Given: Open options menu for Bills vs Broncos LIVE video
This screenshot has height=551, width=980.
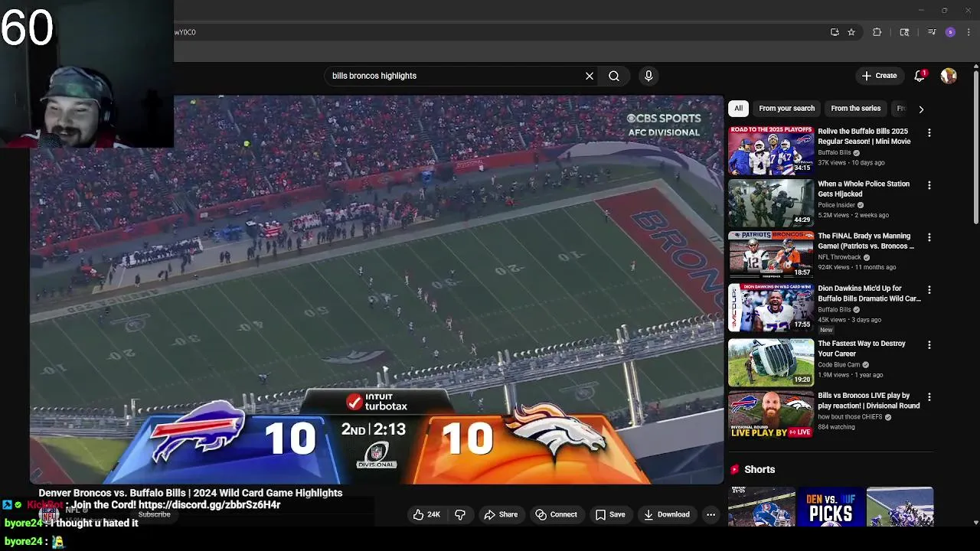Looking at the screenshot, I should tap(929, 397).
